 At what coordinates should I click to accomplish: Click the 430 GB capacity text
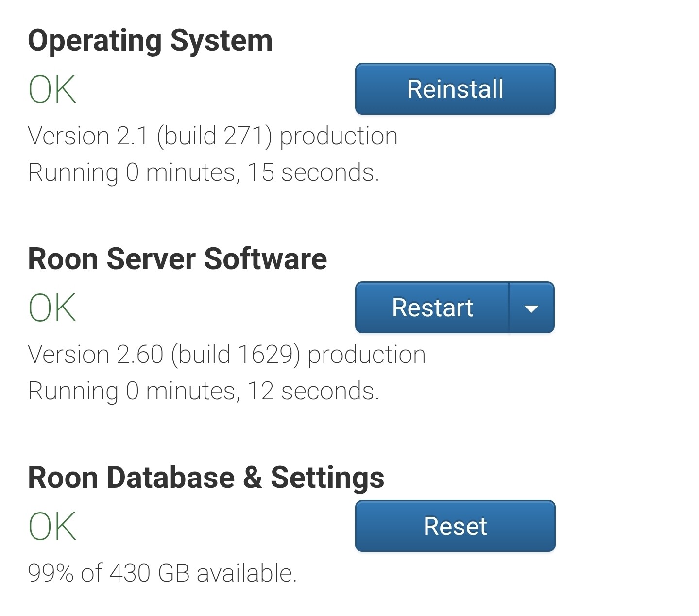(x=149, y=573)
